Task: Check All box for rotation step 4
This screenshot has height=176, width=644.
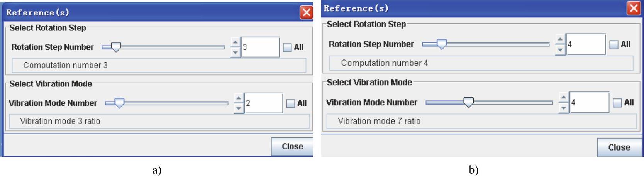Action: pos(613,45)
